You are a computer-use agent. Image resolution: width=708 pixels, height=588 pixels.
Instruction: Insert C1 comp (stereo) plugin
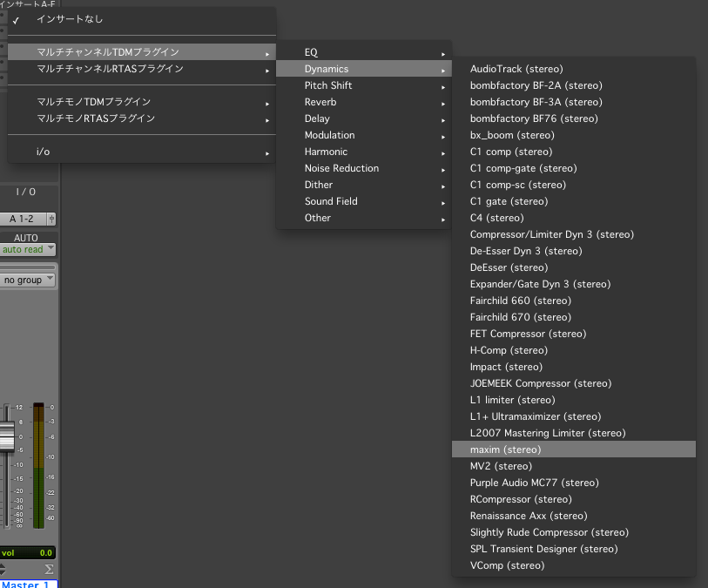pyautogui.click(x=574, y=152)
